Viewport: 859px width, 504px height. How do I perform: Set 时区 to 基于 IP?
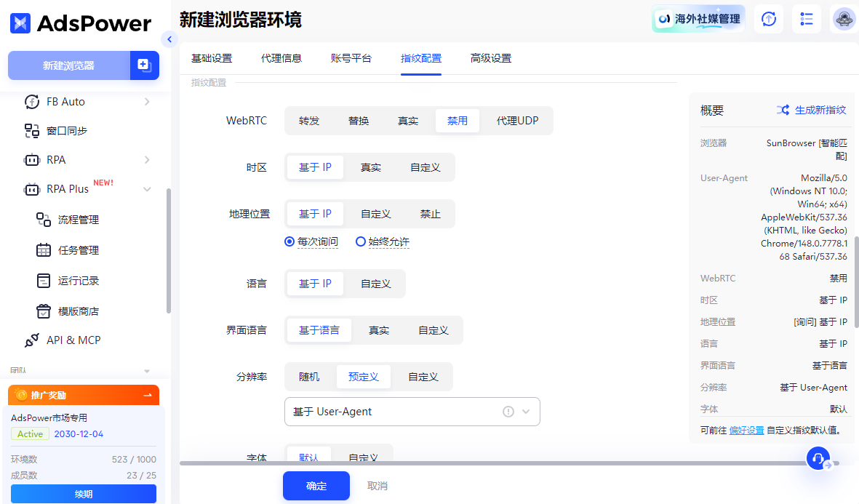[x=315, y=167]
